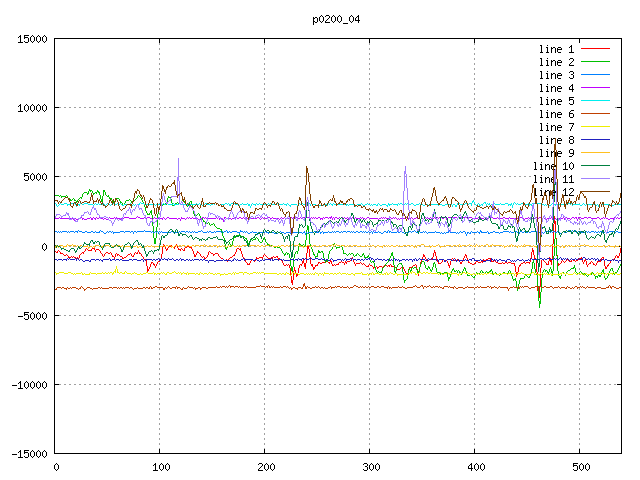Image resolution: width=640 pixels, height=480 pixels.
Task: Click the -15000 y-axis tick label
Action: coord(27,454)
